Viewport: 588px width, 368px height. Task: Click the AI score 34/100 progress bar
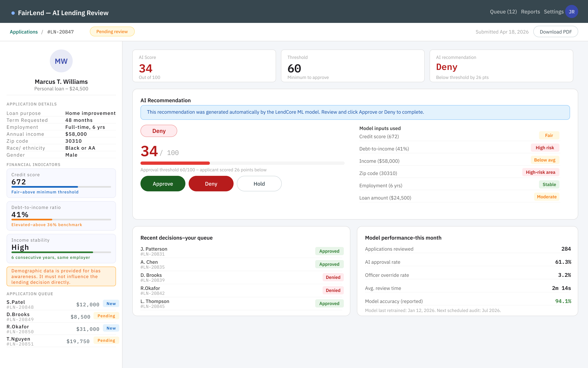[x=242, y=163]
